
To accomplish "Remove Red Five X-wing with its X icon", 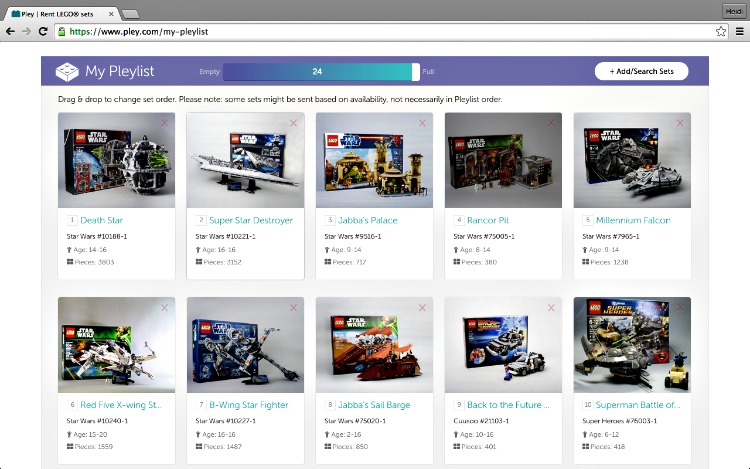I will pyautogui.click(x=165, y=308).
